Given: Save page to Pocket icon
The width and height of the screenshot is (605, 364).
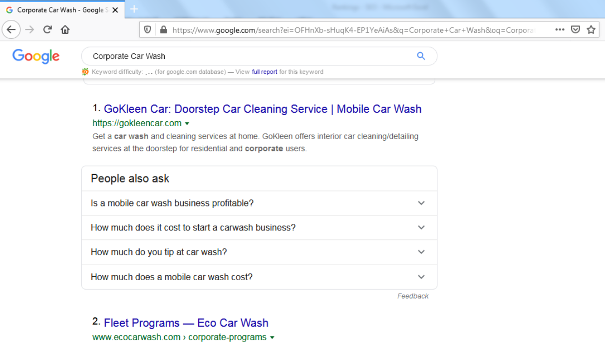Looking at the screenshot, I should [576, 30].
